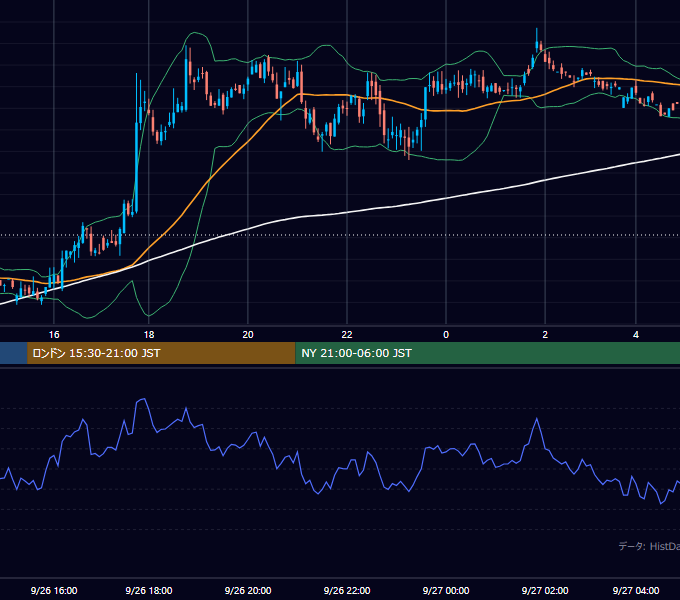Screen dimensions: 680x600
Task: Click the blue session bar segment before ロンドン
Action: [13, 353]
